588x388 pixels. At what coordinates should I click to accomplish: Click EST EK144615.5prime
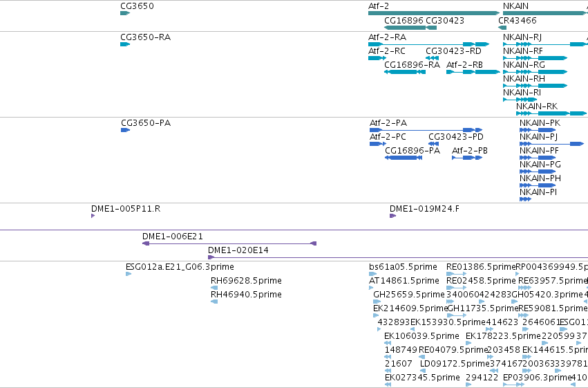(x=527, y=358)
